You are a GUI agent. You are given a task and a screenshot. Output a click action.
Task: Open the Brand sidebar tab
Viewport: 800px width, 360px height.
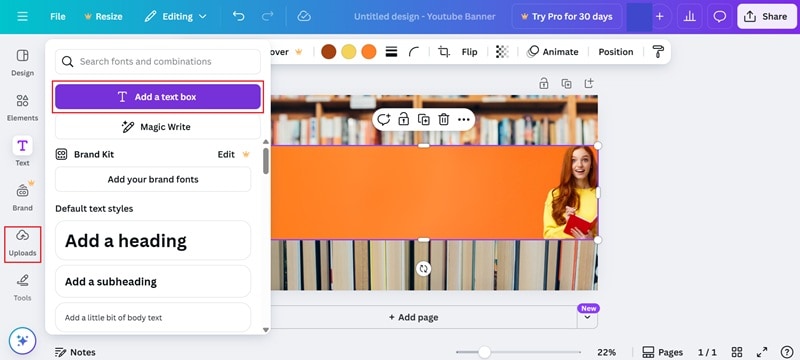22,197
